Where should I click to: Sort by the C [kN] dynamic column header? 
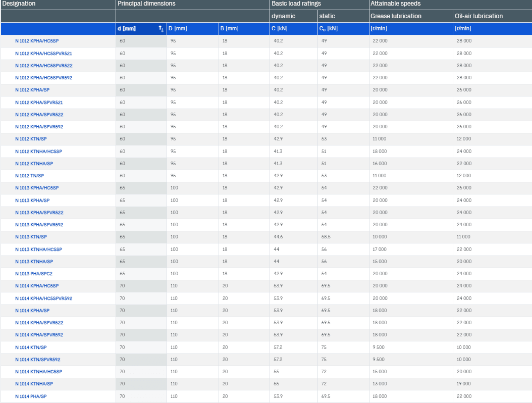click(279, 29)
